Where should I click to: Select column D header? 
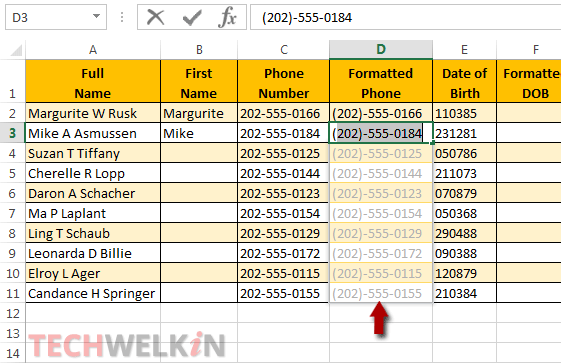(x=381, y=49)
